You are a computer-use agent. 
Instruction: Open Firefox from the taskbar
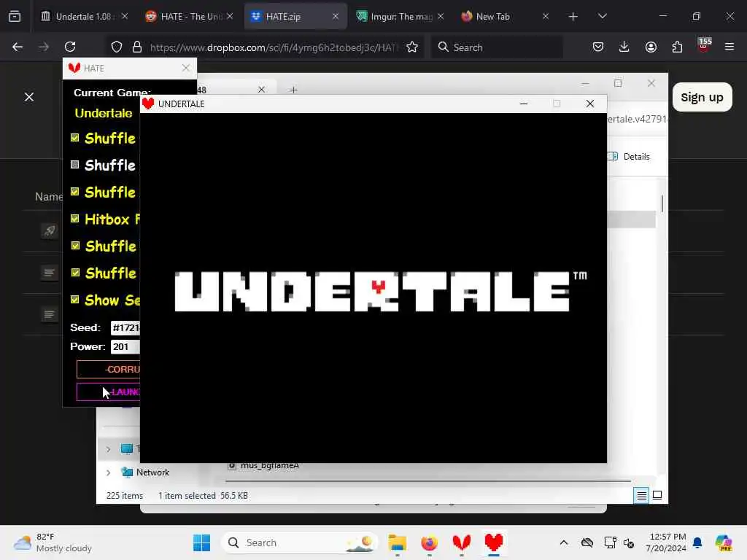[x=429, y=542]
